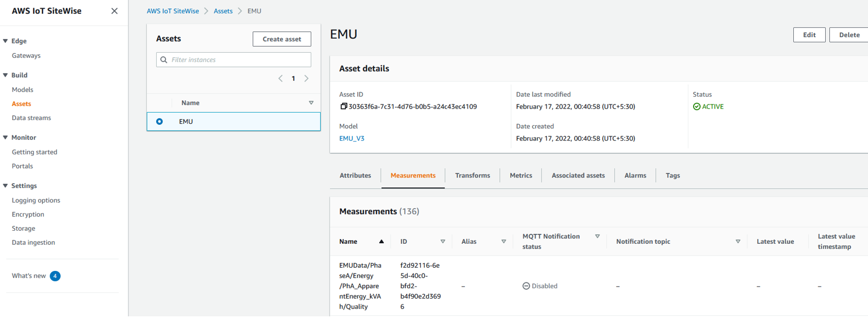The width and height of the screenshot is (868, 332).
Task: Click the measurement ID f2d92116 cell
Action: [420, 286]
